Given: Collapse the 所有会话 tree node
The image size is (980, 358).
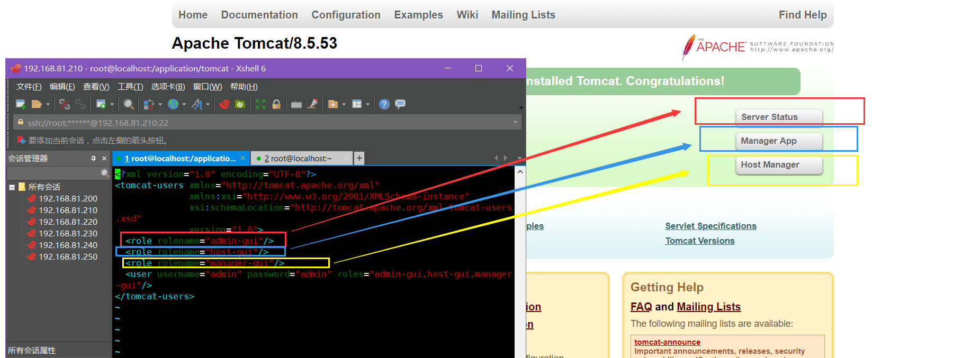Looking at the screenshot, I should point(12,187).
